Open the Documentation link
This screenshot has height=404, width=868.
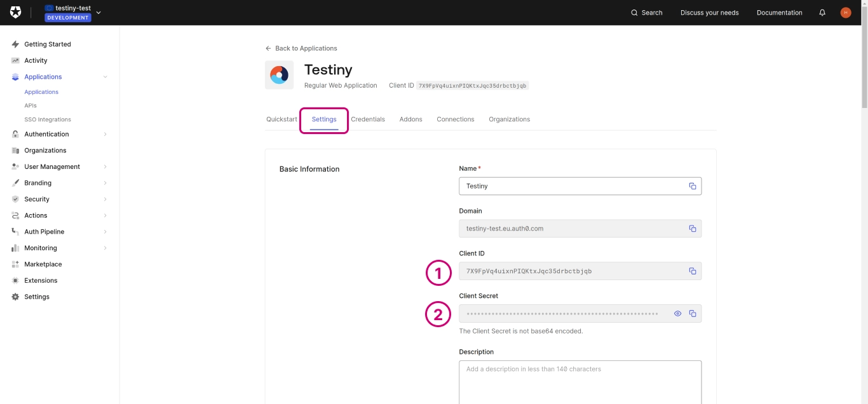point(779,13)
